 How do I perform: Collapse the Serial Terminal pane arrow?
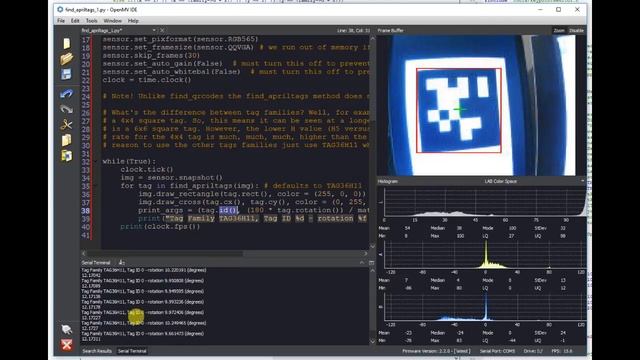tap(362, 262)
